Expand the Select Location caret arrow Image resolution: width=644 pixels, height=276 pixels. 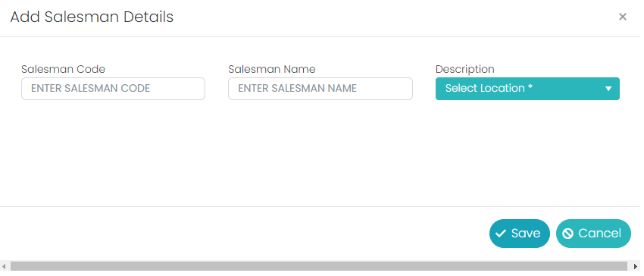coord(608,89)
